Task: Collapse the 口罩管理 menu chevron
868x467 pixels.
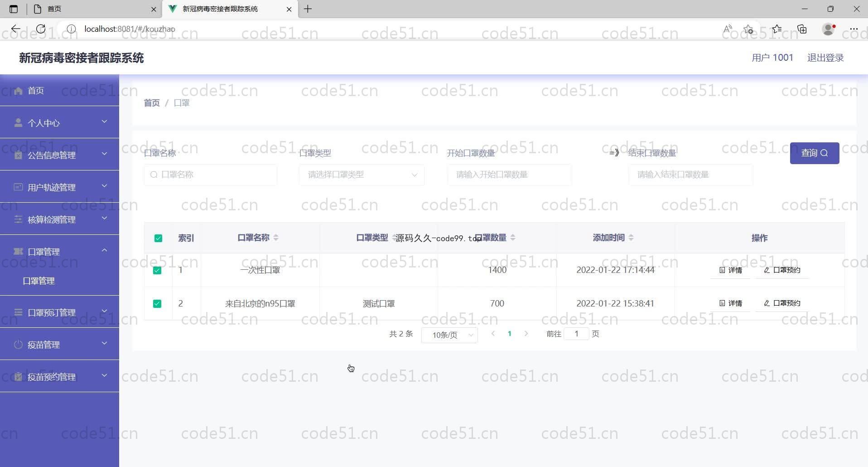Action: [105, 250]
